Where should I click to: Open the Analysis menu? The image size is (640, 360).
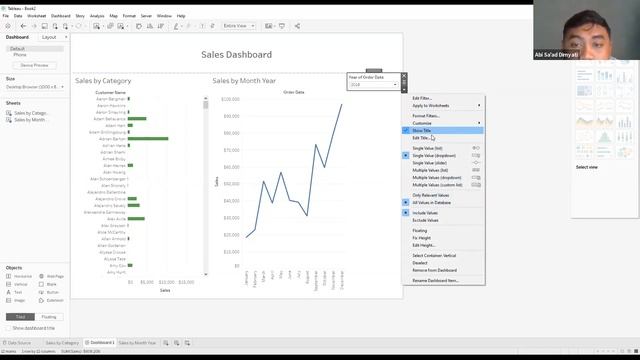pyautogui.click(x=97, y=16)
